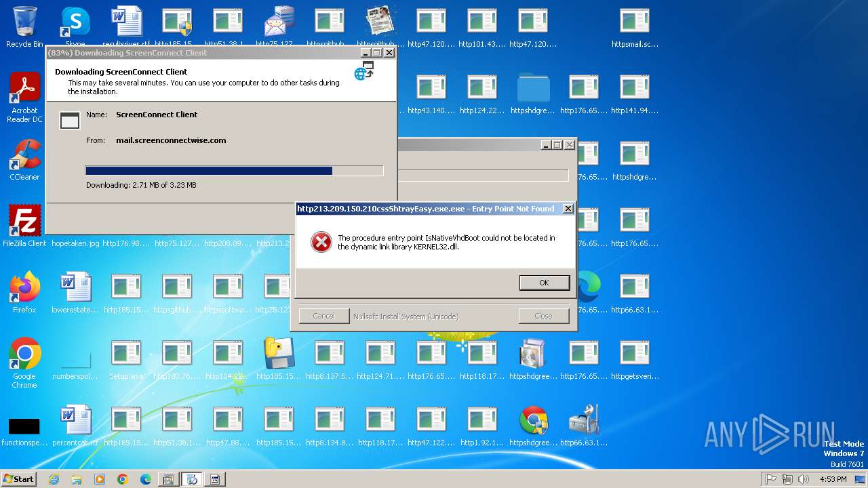Screen dimensions: 868x488
Task: Click the Close button in the Nullsoft installer window
Action: click(x=543, y=316)
